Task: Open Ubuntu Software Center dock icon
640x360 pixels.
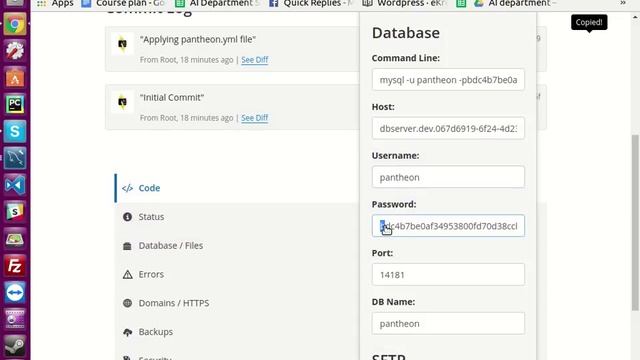Action: point(15,78)
